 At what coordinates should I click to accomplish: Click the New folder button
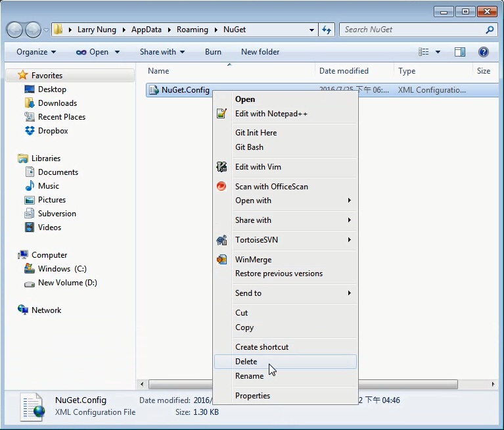point(260,52)
